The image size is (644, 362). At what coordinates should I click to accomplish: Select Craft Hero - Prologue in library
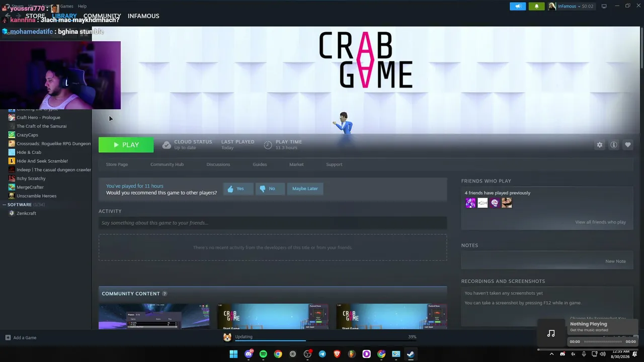(38, 118)
